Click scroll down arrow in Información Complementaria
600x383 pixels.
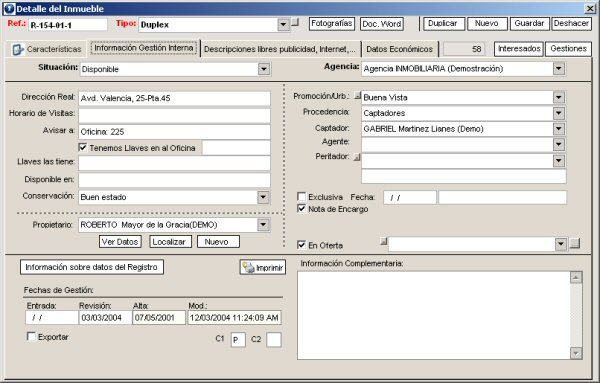pyautogui.click(x=576, y=353)
